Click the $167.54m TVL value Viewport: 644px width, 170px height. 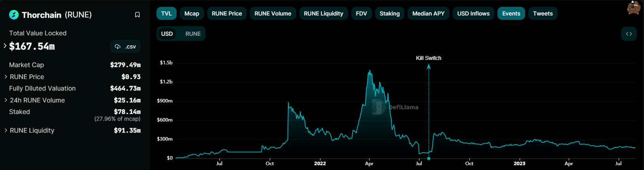32,46
